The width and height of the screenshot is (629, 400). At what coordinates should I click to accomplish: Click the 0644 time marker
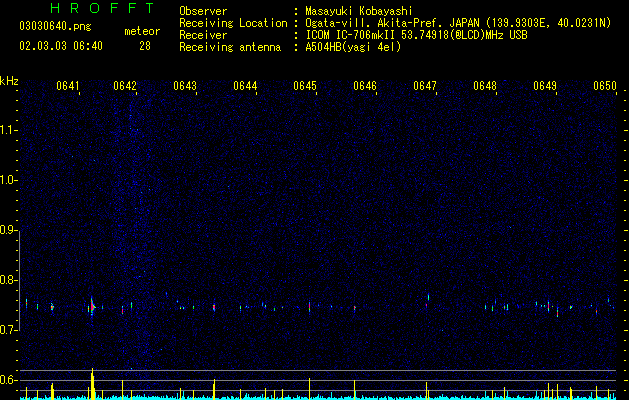tap(245, 86)
